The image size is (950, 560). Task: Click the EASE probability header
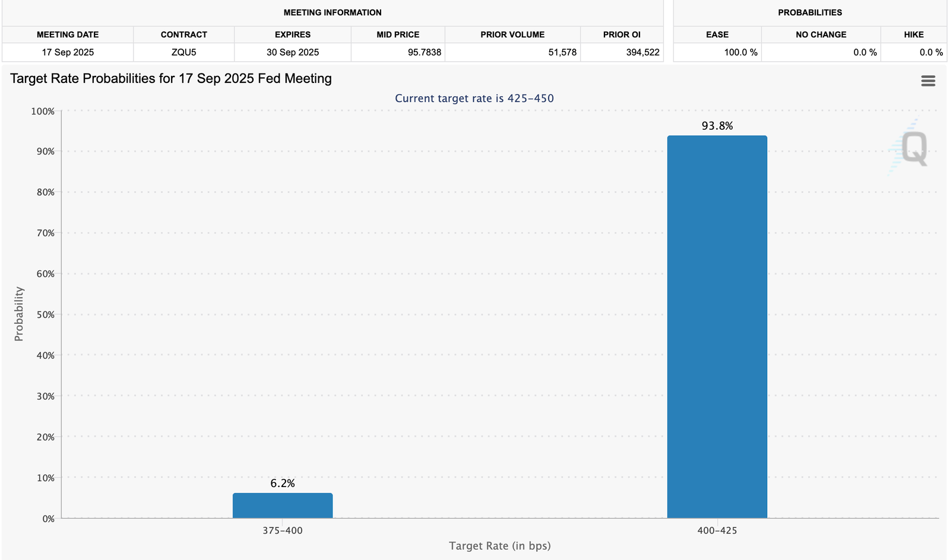tap(717, 34)
